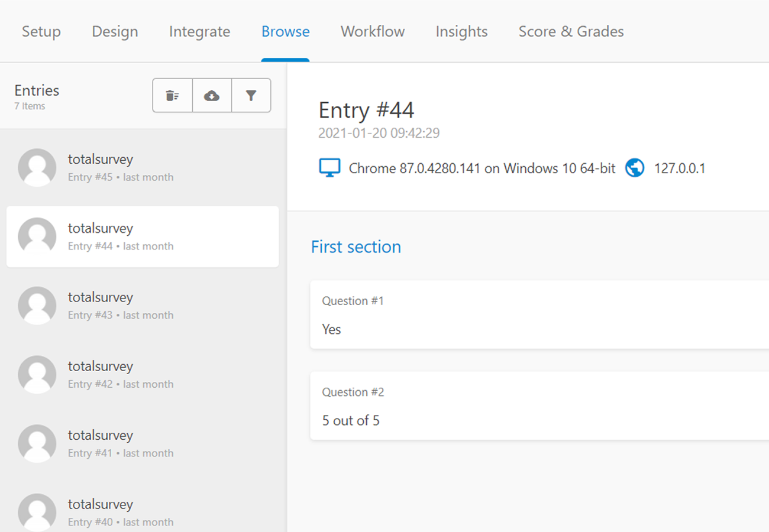The width and height of the screenshot is (769, 532).
Task: Go to the Workflow tab
Action: click(373, 31)
